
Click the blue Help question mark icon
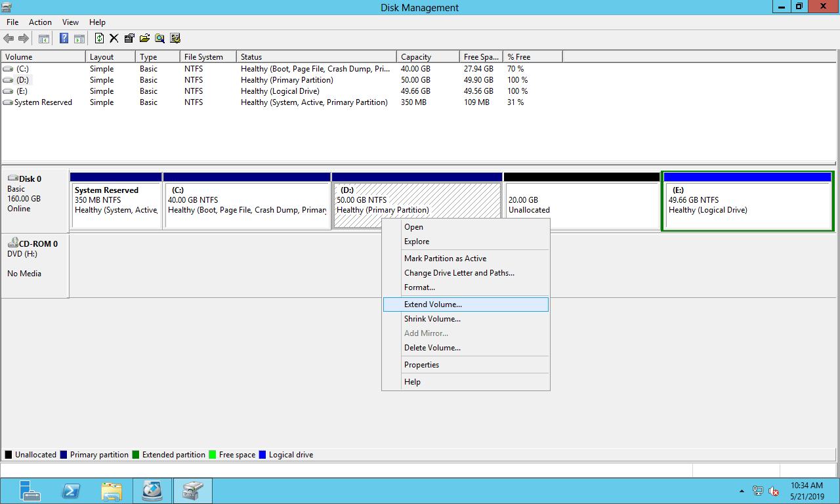[64, 39]
